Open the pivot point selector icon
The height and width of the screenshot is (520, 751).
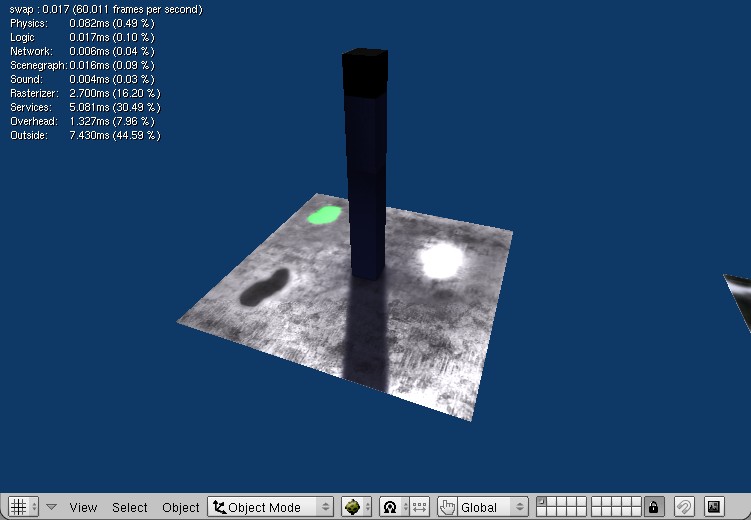(394, 507)
